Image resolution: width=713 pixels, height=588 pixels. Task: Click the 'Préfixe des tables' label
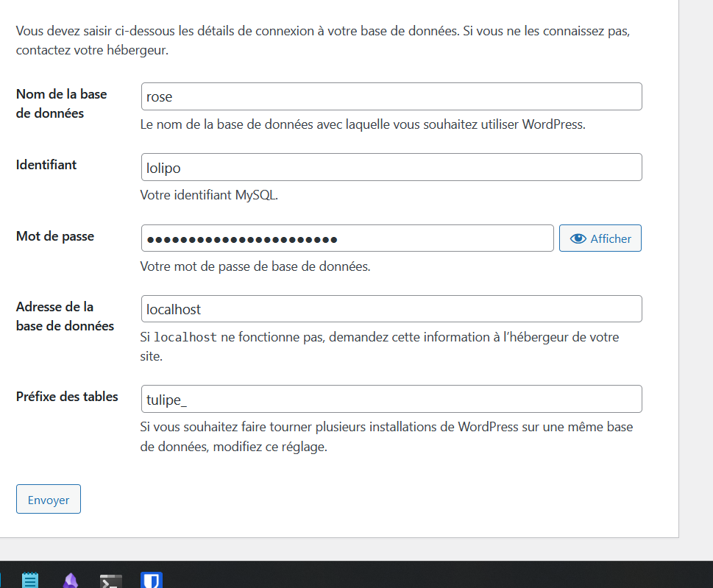tap(67, 397)
